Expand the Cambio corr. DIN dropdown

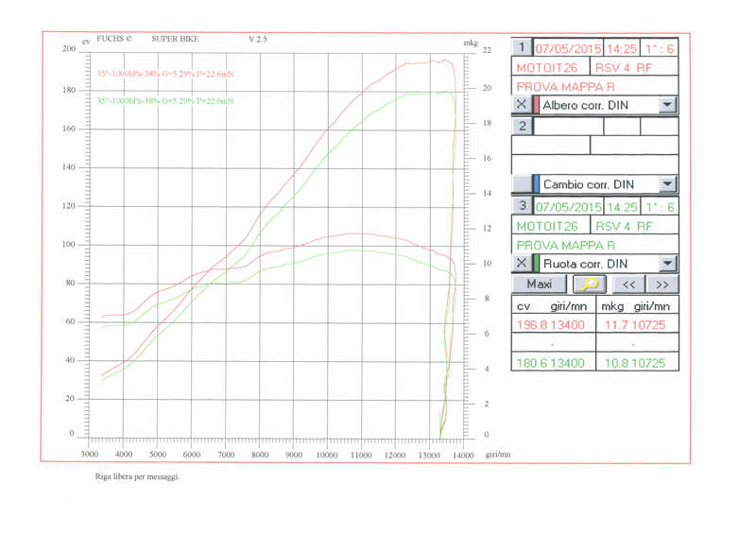point(667,184)
